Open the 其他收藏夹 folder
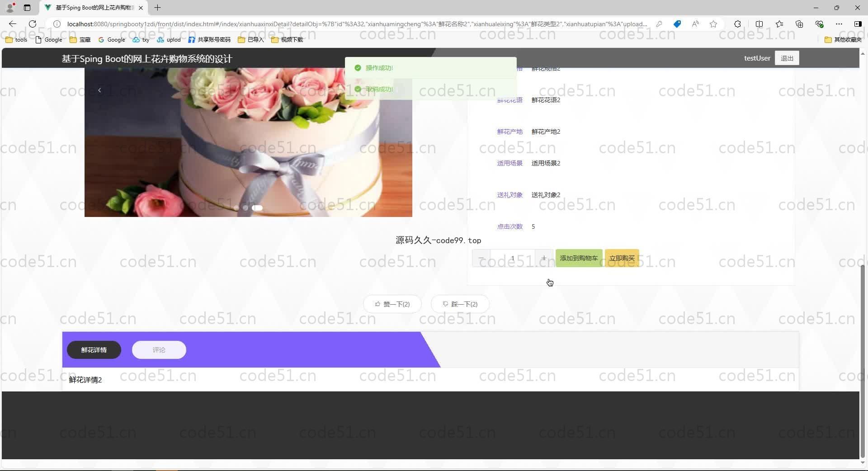This screenshot has width=868, height=471. click(843, 40)
